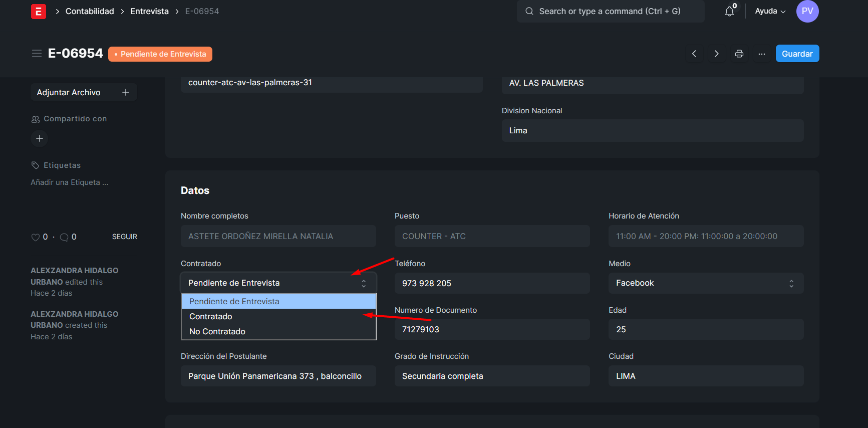868x428 pixels.
Task: Print this interview record
Action: [x=739, y=54]
